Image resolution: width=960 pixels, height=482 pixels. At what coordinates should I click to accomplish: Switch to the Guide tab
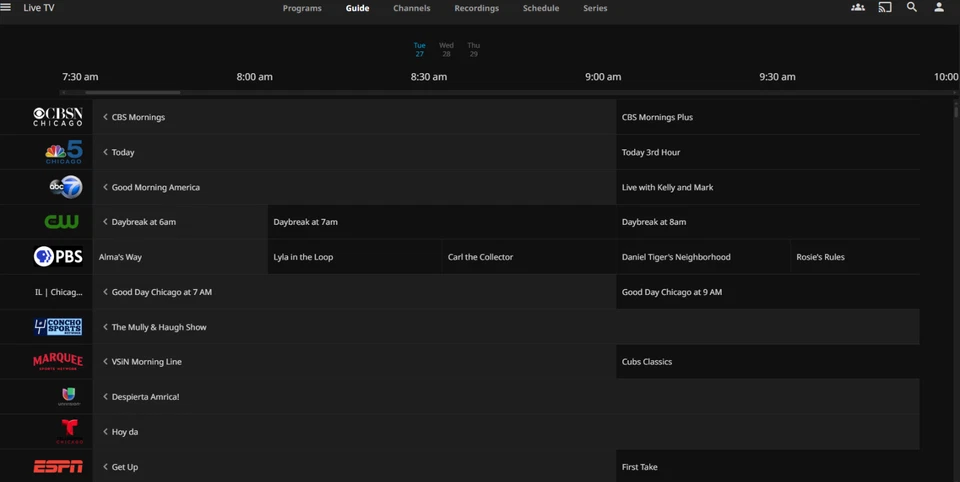(x=358, y=8)
